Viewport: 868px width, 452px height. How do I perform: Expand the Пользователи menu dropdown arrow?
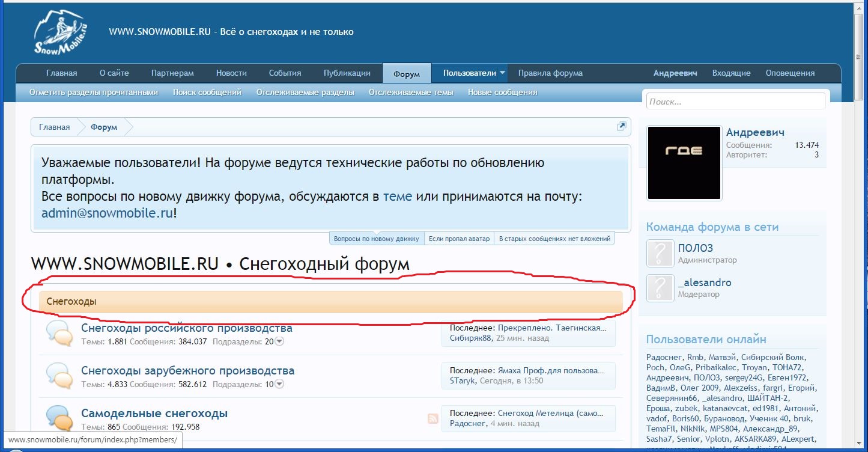tap(502, 73)
